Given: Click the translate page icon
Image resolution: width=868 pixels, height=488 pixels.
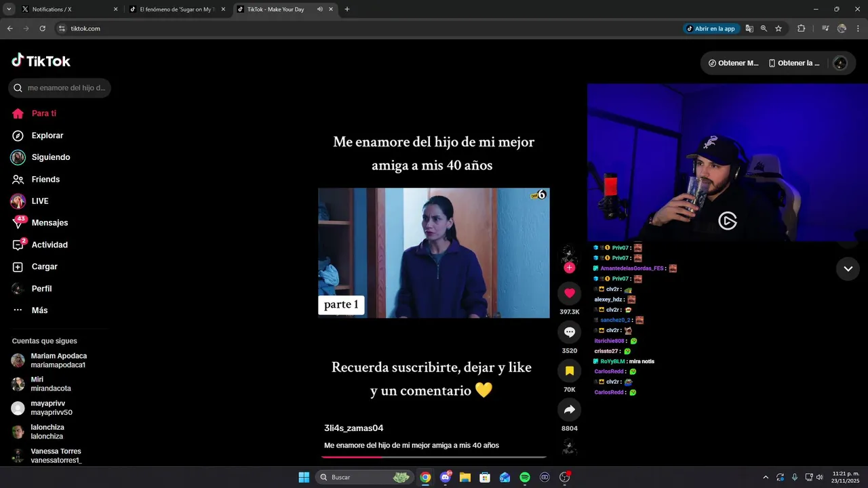Looking at the screenshot, I should click(749, 28).
